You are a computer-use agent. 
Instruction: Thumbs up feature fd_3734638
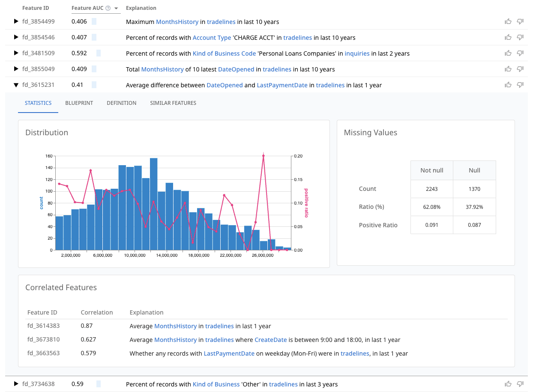508,384
